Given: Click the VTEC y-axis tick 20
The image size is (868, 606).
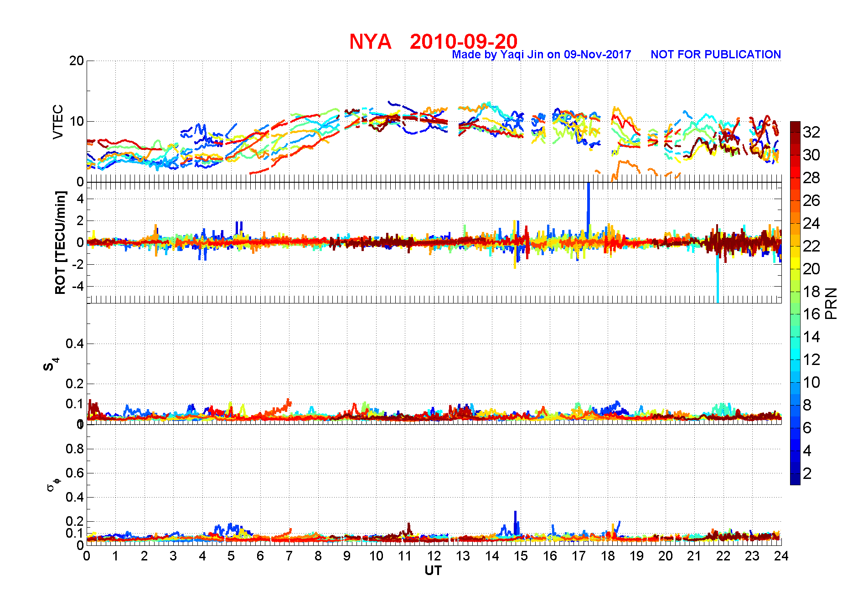Looking at the screenshot, I should click(77, 61).
